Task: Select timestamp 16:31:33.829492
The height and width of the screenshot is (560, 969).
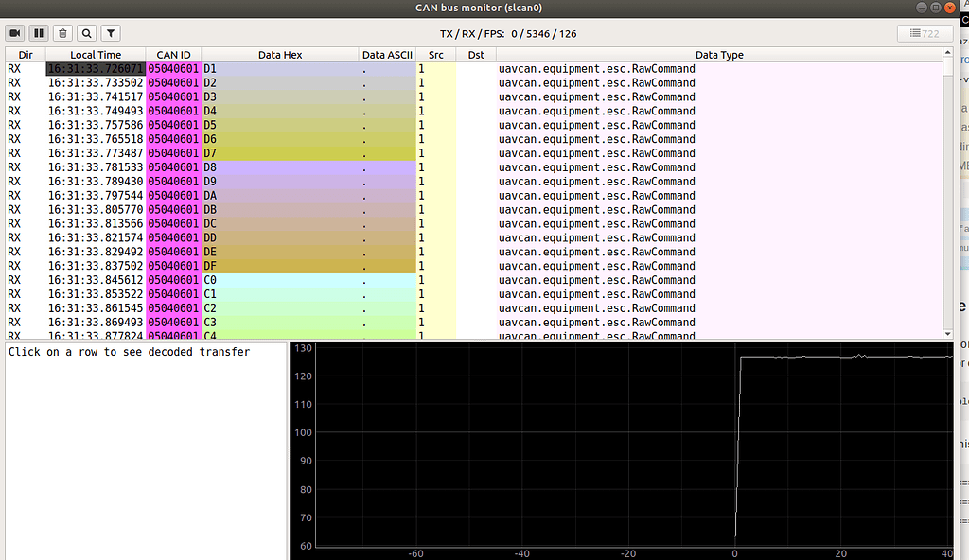Action: pos(96,253)
